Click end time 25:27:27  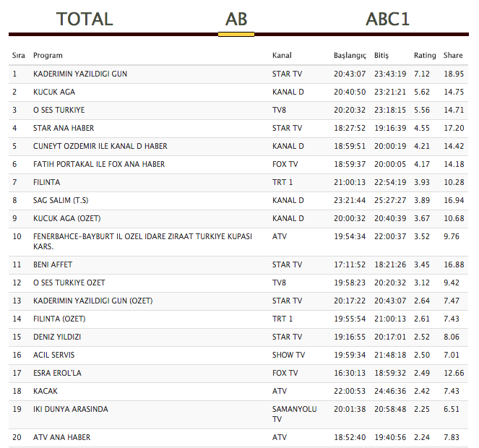390,200
